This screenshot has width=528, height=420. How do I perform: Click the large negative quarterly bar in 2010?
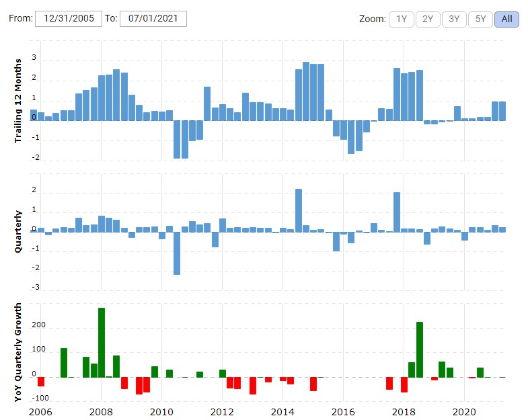point(177,253)
